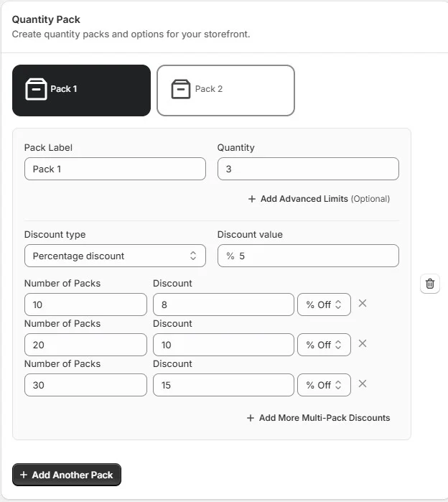Open % Off dropdown for 8 discount
The height and width of the screenshot is (502, 448).
click(x=324, y=305)
